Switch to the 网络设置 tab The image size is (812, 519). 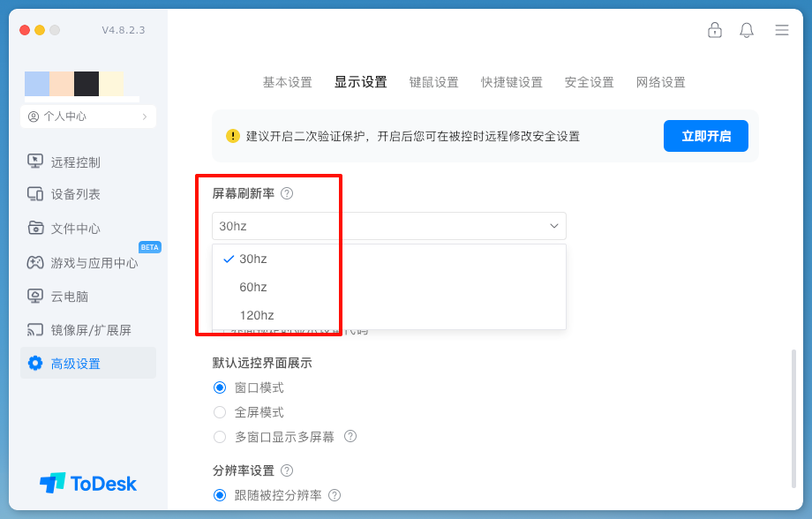click(x=660, y=82)
